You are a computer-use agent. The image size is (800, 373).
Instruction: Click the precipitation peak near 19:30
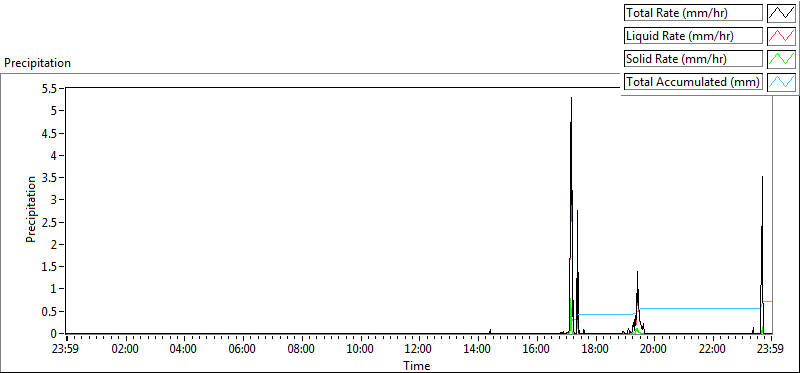[637, 272]
